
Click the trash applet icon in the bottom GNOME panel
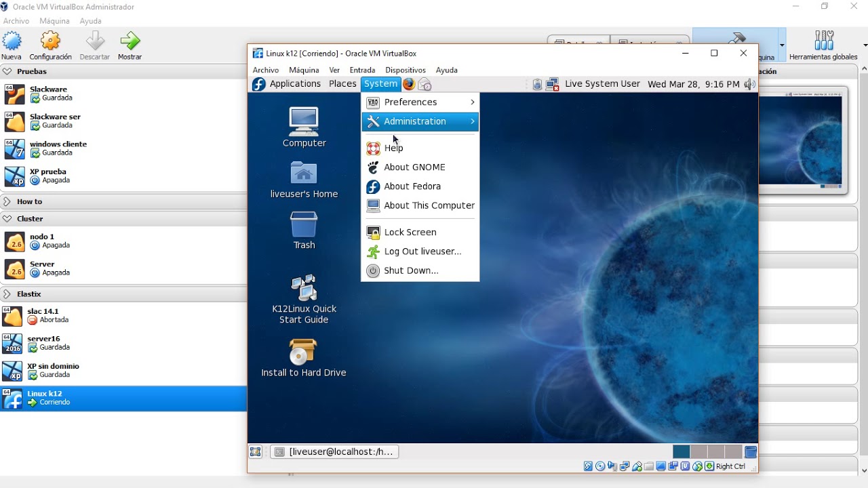pyautogui.click(x=751, y=452)
